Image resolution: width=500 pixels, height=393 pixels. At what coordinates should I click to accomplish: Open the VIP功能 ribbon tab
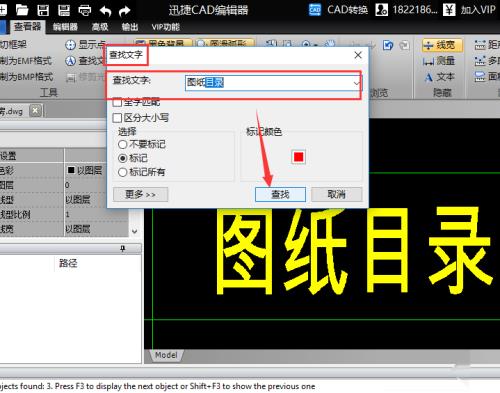tap(166, 27)
